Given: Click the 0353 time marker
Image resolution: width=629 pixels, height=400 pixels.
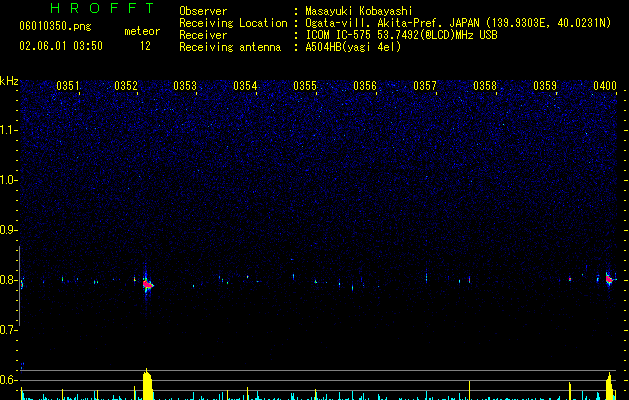Looking at the screenshot, I should click(x=185, y=86).
